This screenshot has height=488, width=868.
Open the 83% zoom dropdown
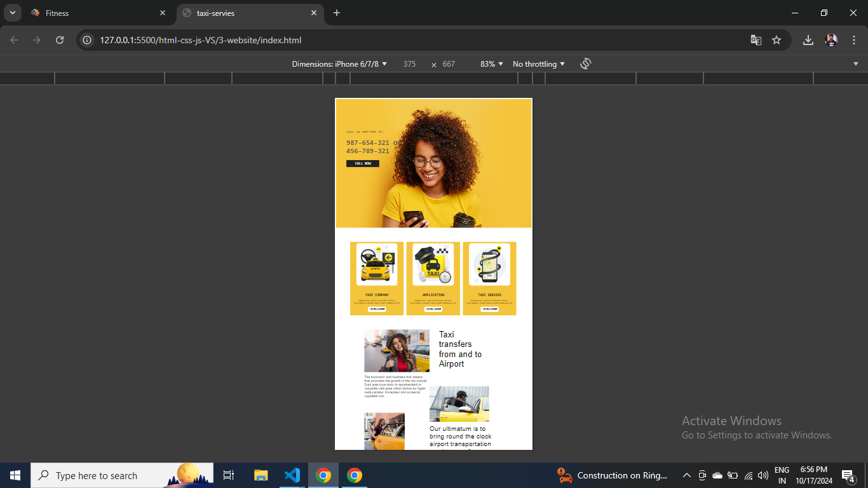pyautogui.click(x=492, y=64)
